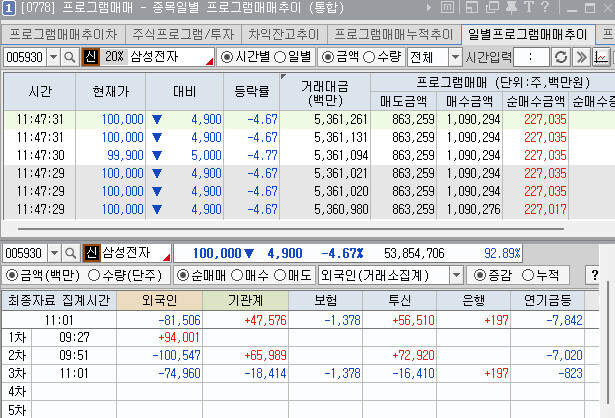Screen dimensions: 615x418
Task: Open the 외국인(거래소집계) dropdown
Action: click(x=456, y=275)
